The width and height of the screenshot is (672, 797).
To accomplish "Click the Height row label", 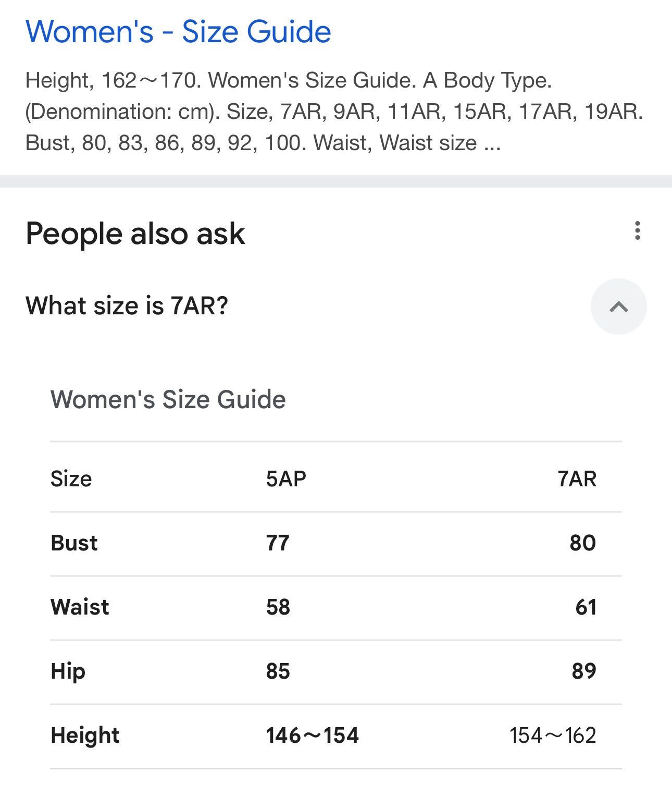I will pyautogui.click(x=85, y=735).
